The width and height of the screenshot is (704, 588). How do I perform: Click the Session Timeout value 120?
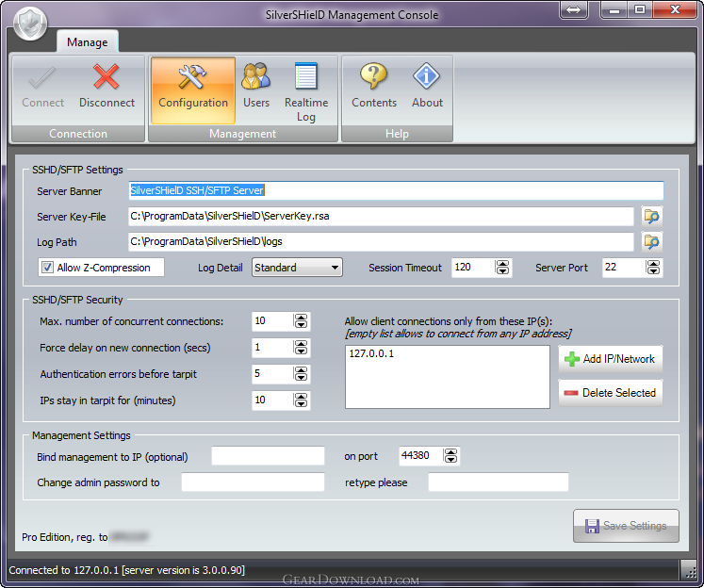(463, 267)
